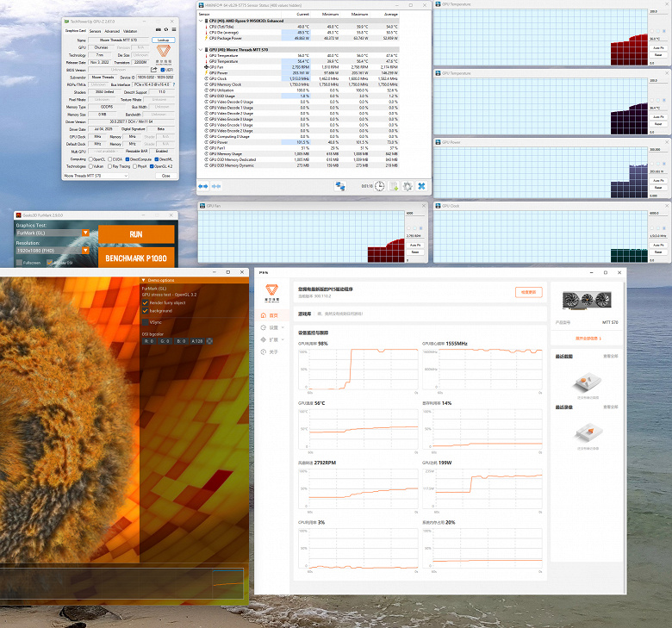Toggle the DirectML checkbox
Image resolution: width=672 pixels, height=628 pixels.
(157, 159)
